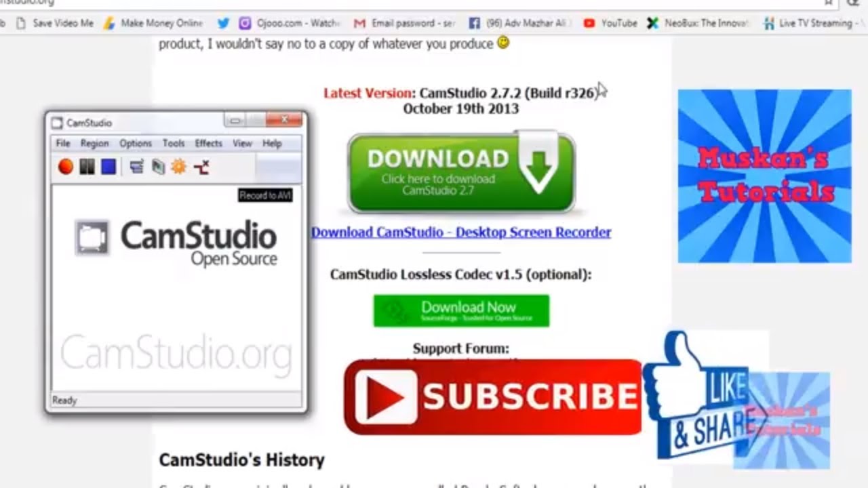Click the green Download Now codec button
Image resolution: width=868 pixels, height=488 pixels.
pyautogui.click(x=461, y=310)
